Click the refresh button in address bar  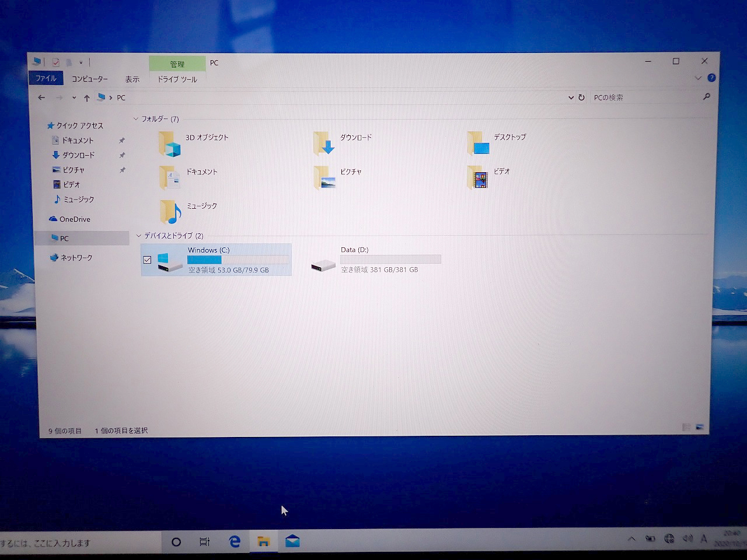click(x=581, y=97)
